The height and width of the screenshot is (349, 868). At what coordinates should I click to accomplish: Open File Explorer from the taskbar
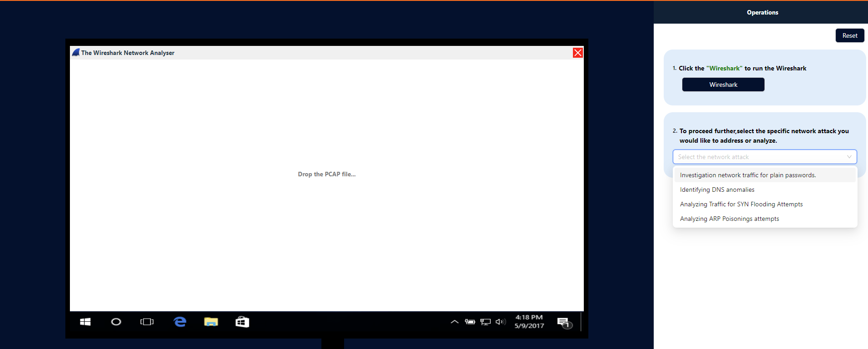click(211, 322)
